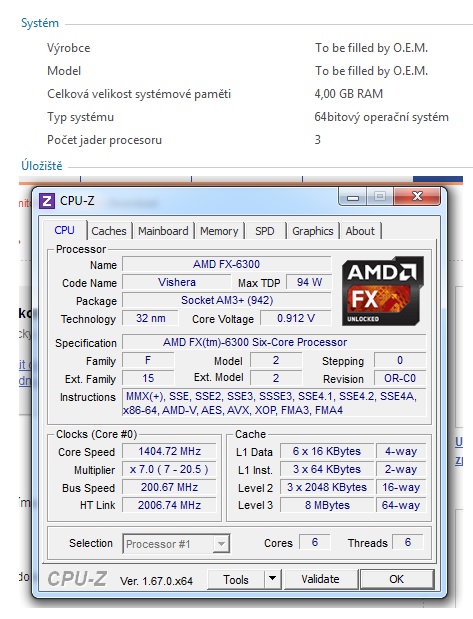
Task: Click the L1 Data associativity 4-way
Action: (401, 451)
